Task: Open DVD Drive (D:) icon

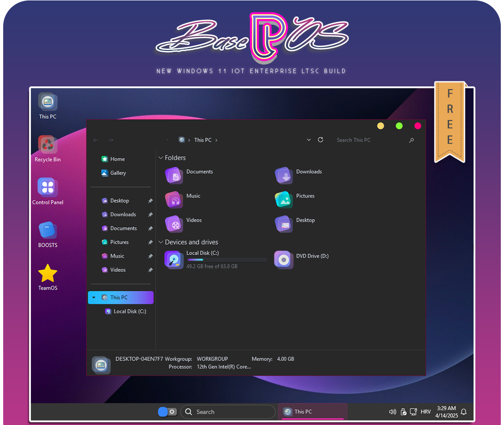Action: click(x=284, y=260)
